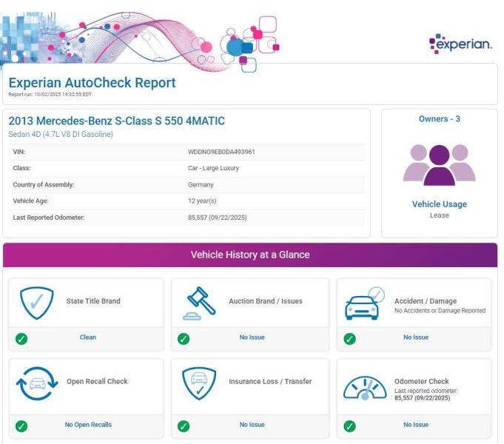Open the No Open Recalls link
The width and height of the screenshot is (504, 444).
click(x=88, y=425)
